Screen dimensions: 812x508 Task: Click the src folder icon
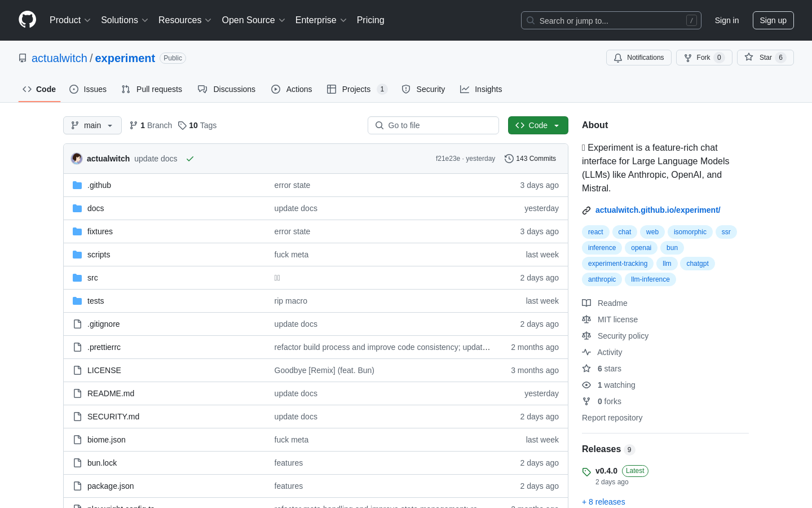click(77, 278)
